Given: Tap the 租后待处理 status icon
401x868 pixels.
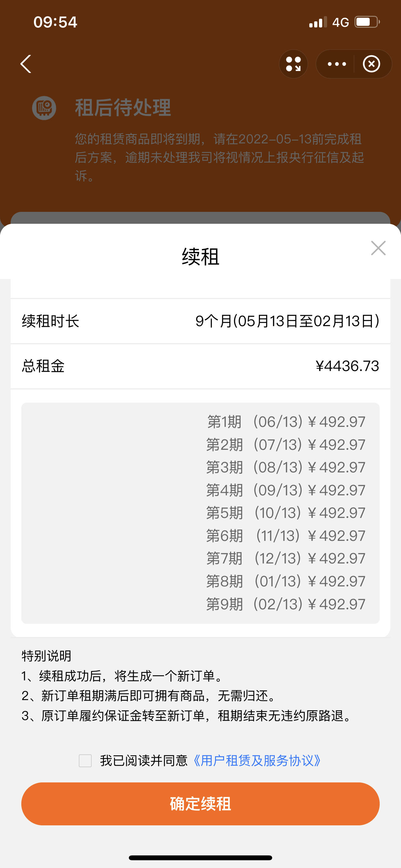Looking at the screenshot, I should (44, 108).
